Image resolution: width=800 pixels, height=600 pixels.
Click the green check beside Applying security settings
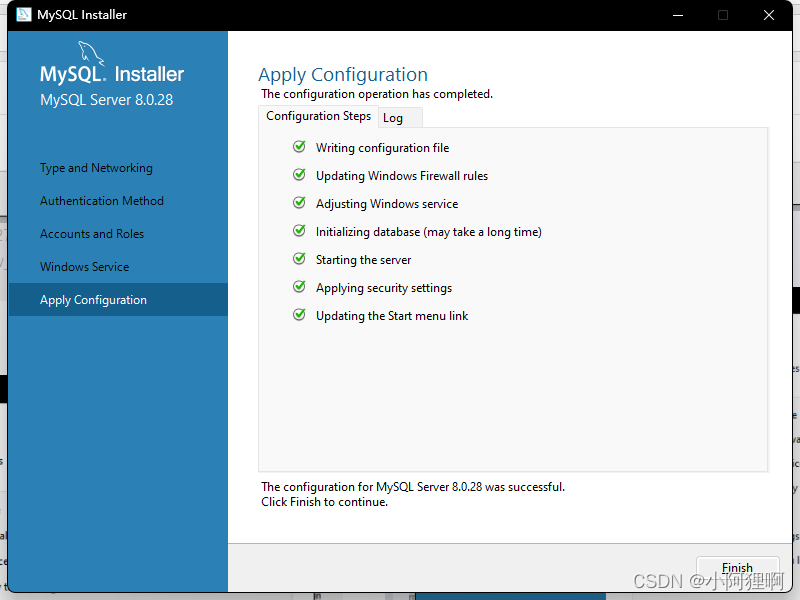pos(299,287)
